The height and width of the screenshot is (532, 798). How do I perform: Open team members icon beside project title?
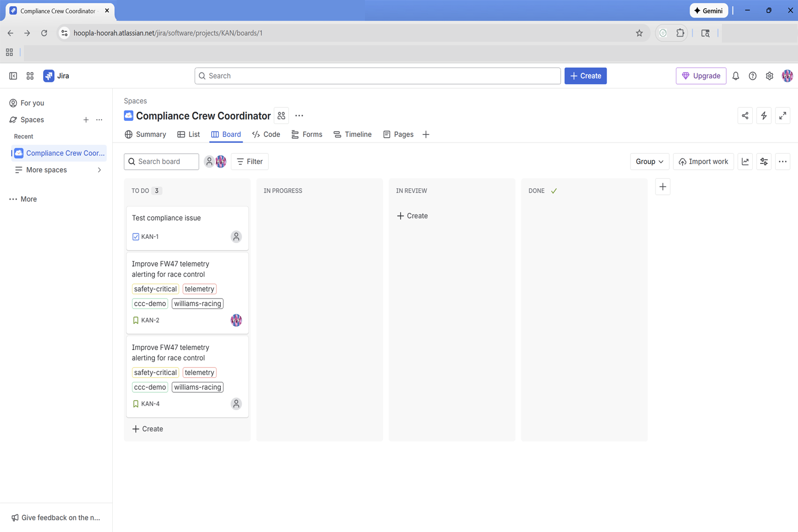coord(281,116)
